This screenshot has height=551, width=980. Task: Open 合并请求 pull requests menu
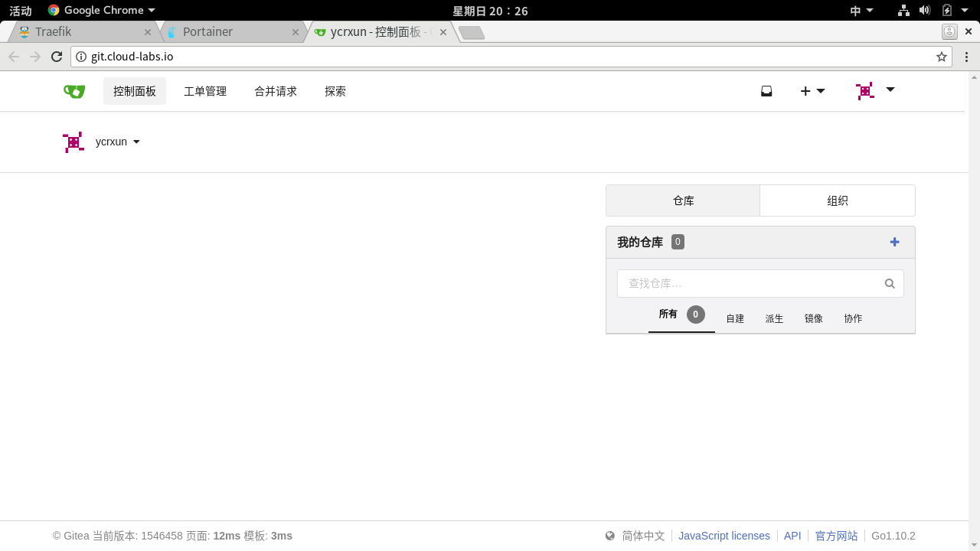tap(276, 91)
